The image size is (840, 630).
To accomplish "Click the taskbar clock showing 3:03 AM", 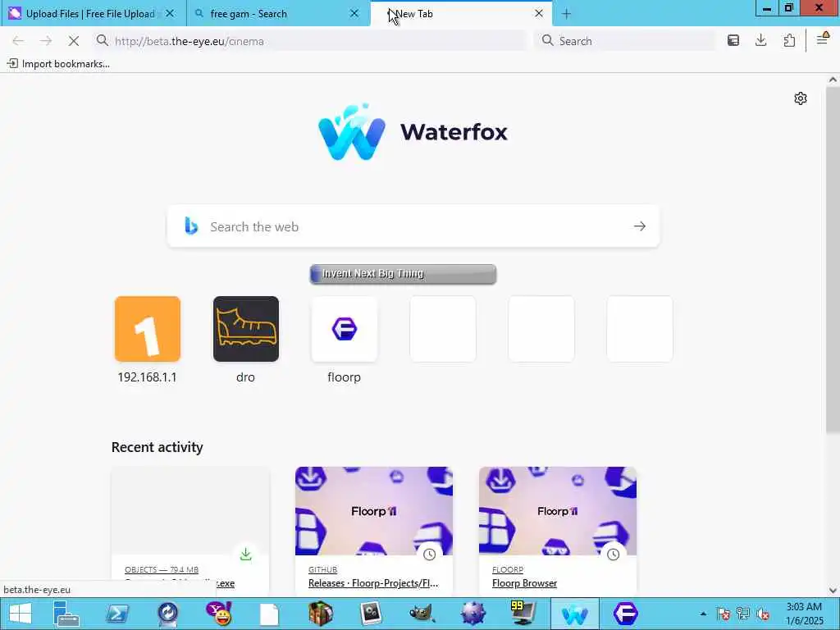I will [804, 614].
